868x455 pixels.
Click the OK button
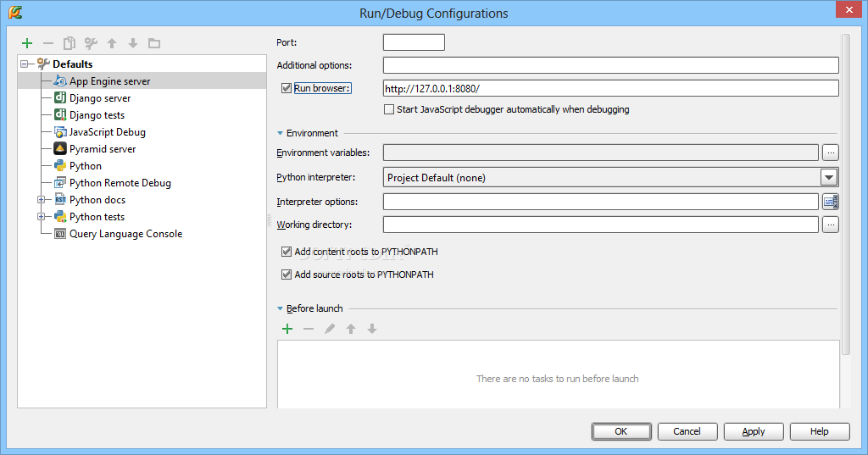621,431
